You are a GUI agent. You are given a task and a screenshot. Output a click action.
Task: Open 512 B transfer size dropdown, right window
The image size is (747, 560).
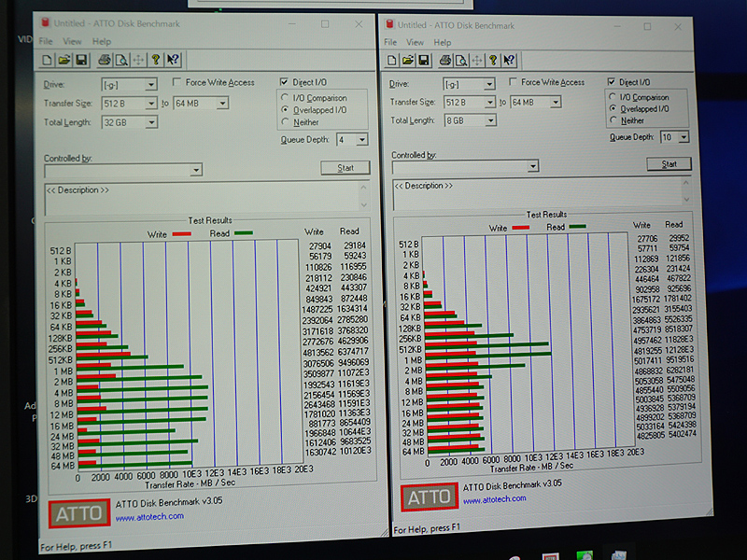(489, 102)
